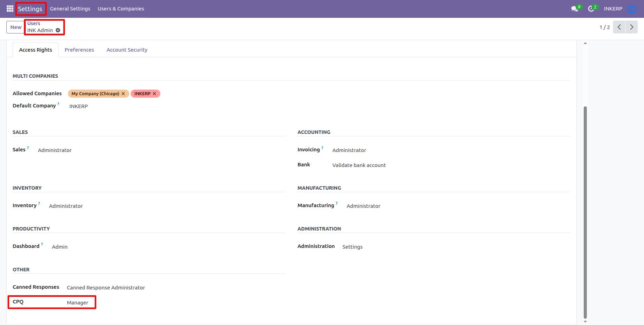Show help tooltip for Sales

pos(28,148)
